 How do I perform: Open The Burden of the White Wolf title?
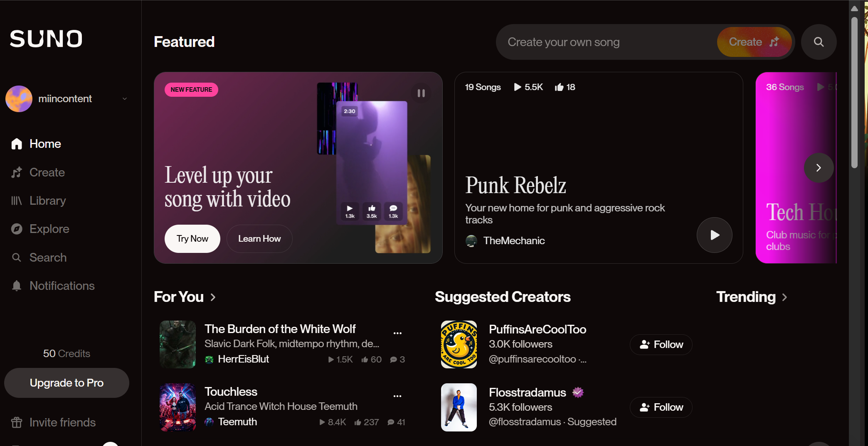coord(280,329)
